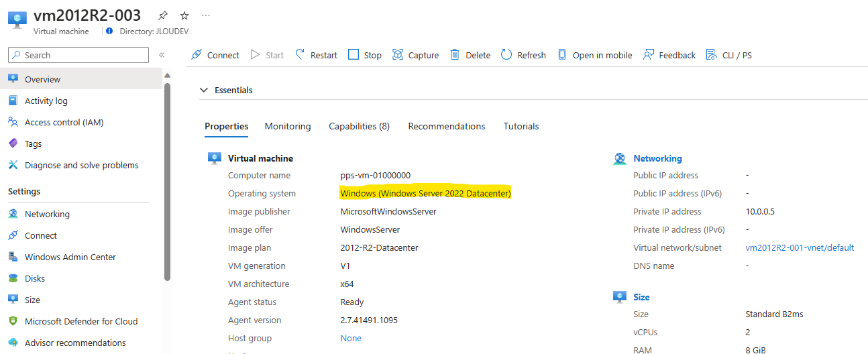
Task: Click the Activity log icon in sidebar
Action: pos(13,101)
